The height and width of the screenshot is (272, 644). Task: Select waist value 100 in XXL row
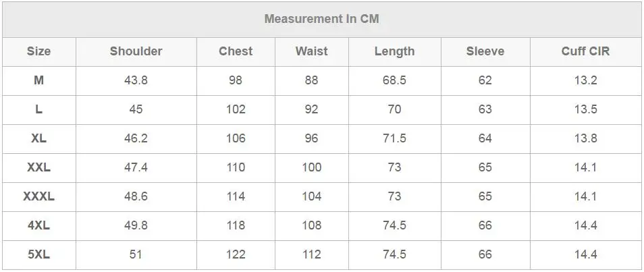[312, 167]
